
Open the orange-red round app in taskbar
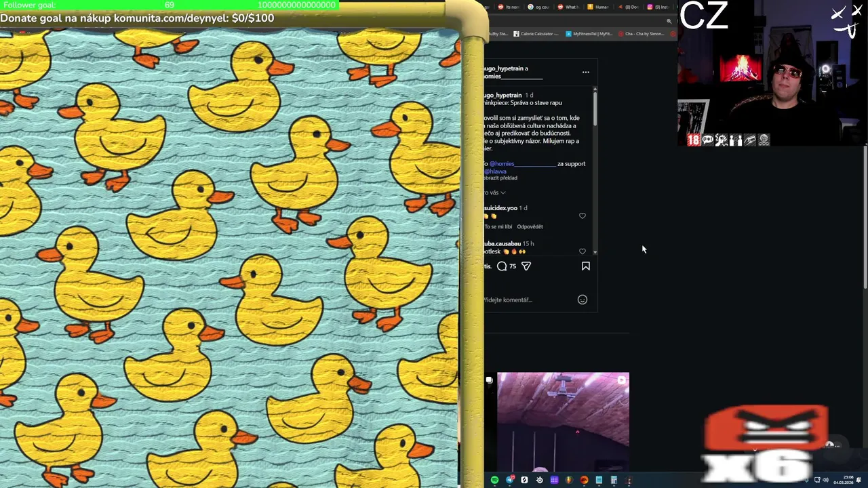584,480
